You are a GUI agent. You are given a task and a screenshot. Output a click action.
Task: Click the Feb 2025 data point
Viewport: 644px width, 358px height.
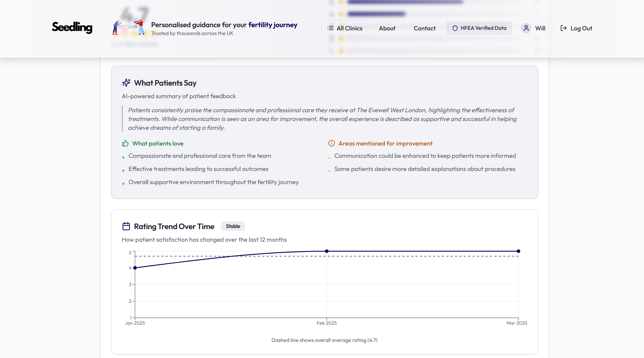pos(327,251)
